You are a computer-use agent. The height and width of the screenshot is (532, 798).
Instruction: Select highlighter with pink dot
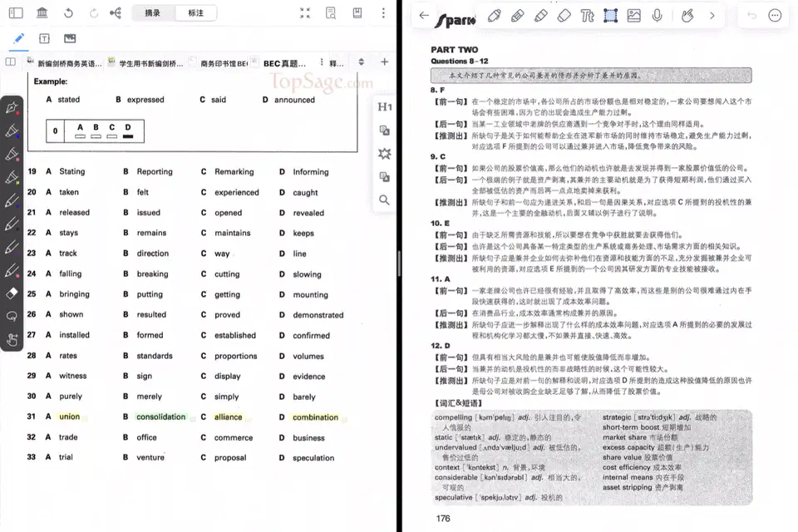pos(12,154)
